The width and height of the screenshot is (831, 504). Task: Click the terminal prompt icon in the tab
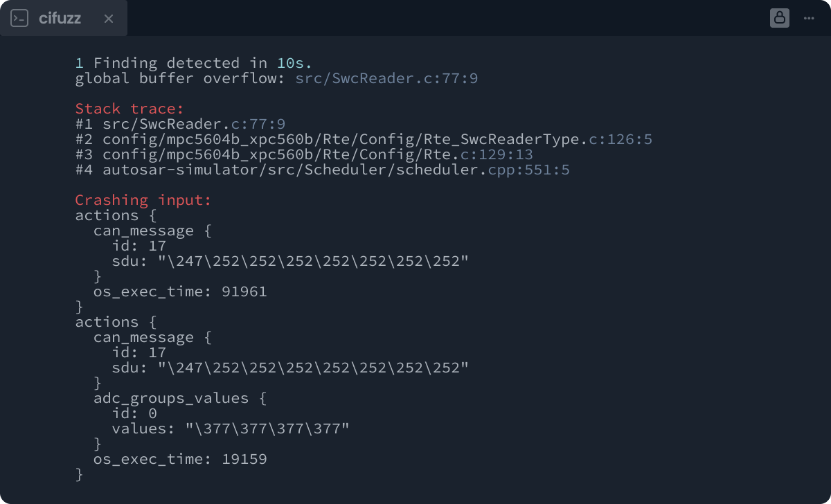[19, 19]
